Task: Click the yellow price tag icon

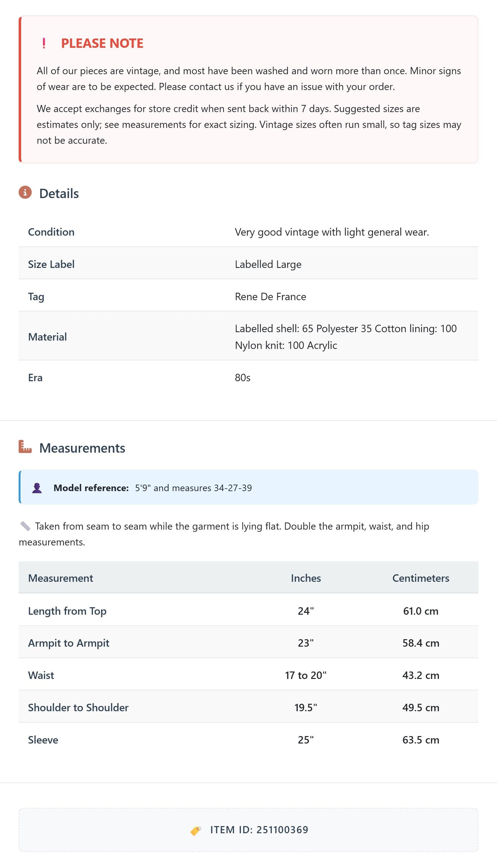Action: click(196, 830)
